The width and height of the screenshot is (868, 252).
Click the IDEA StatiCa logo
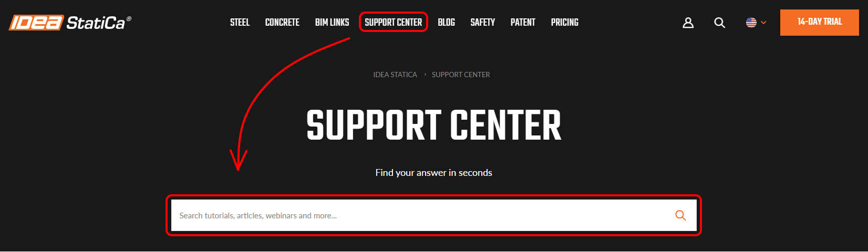70,23
